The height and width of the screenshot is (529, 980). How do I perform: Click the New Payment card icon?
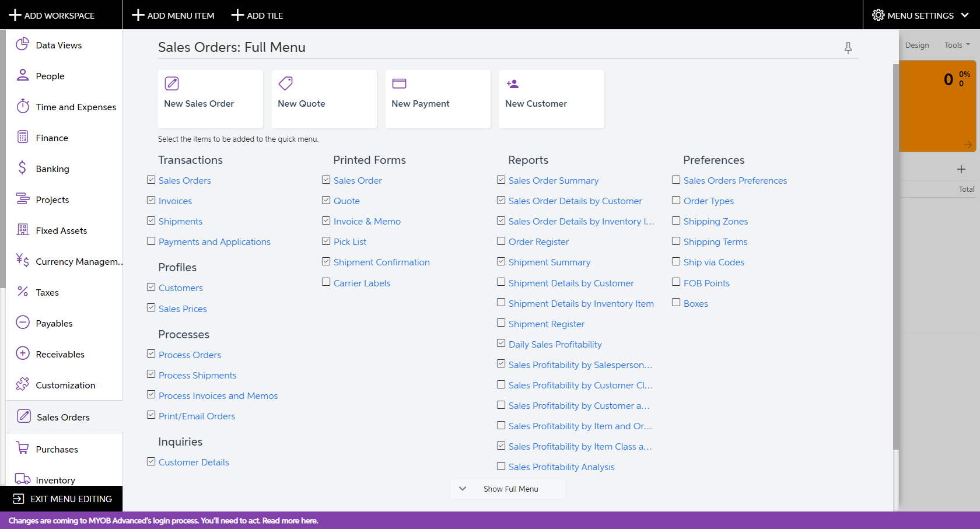pos(400,83)
